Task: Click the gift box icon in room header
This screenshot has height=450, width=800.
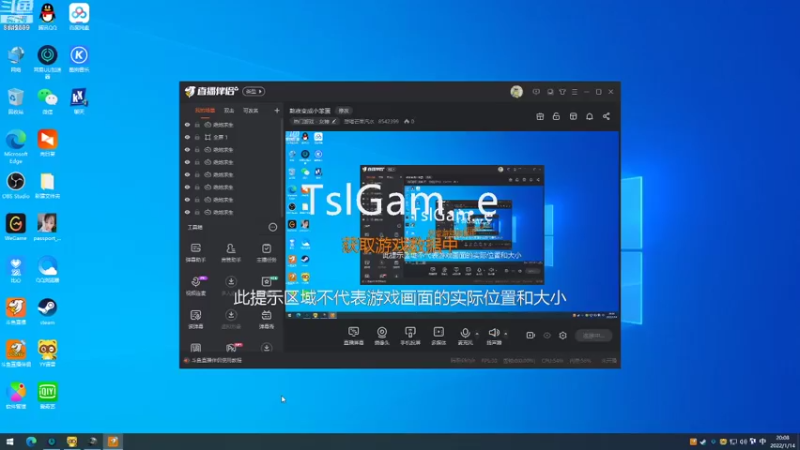Action: click(x=540, y=116)
